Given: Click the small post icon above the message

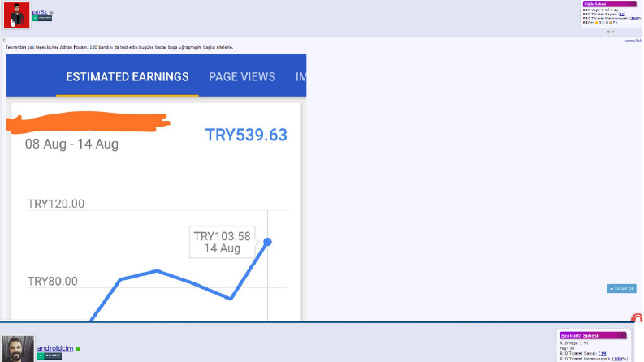Looking at the screenshot, I should 5,41.
